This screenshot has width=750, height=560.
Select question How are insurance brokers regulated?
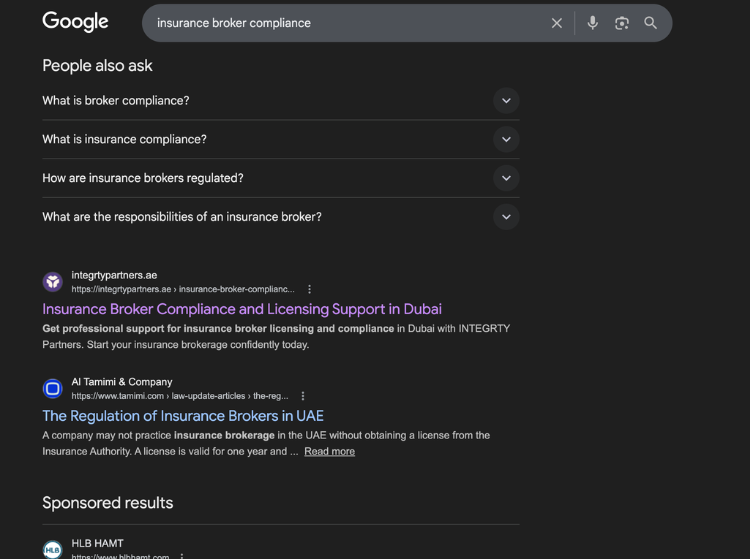[143, 178]
